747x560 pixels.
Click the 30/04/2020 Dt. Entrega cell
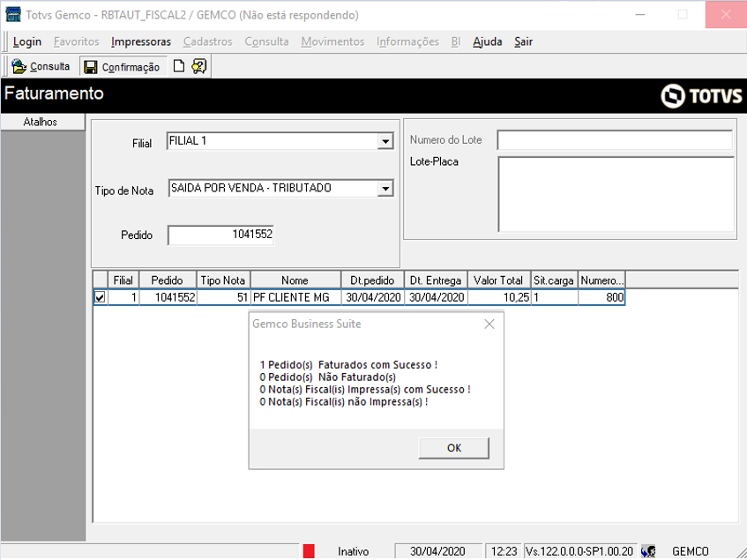(x=436, y=297)
